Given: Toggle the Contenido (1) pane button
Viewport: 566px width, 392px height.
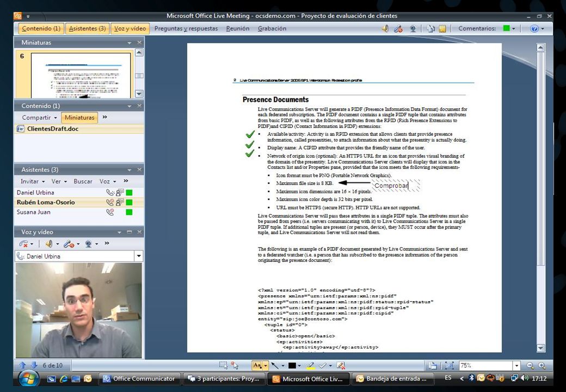Looking at the screenshot, I should (x=41, y=28).
